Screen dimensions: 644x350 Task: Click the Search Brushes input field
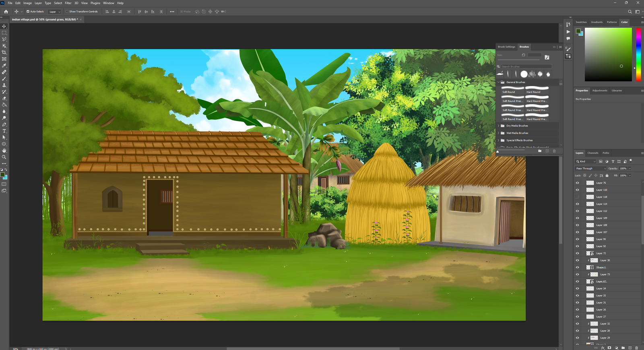(526, 66)
